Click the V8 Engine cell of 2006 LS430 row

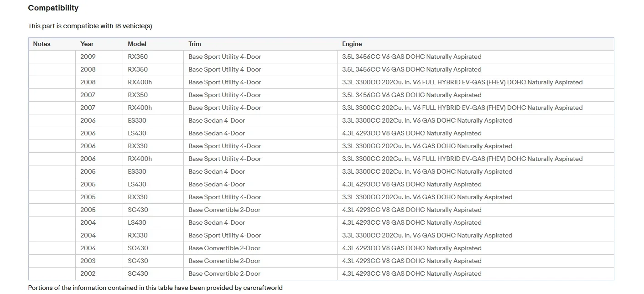coord(476,134)
